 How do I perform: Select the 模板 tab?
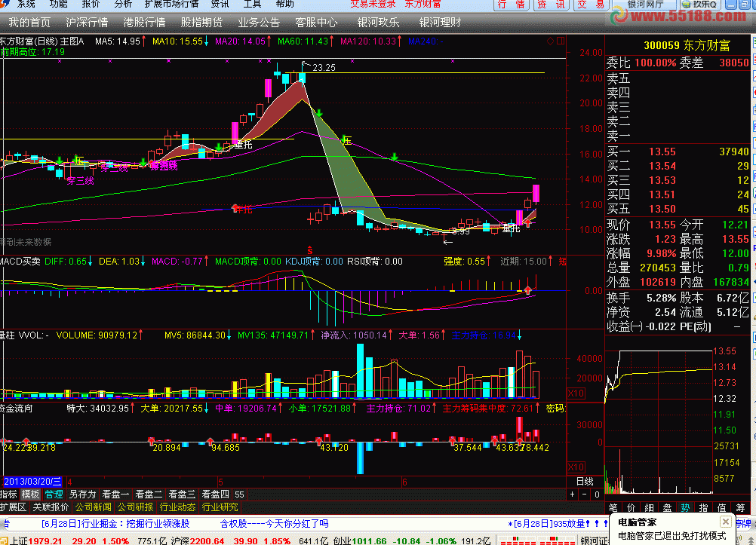coord(30,494)
